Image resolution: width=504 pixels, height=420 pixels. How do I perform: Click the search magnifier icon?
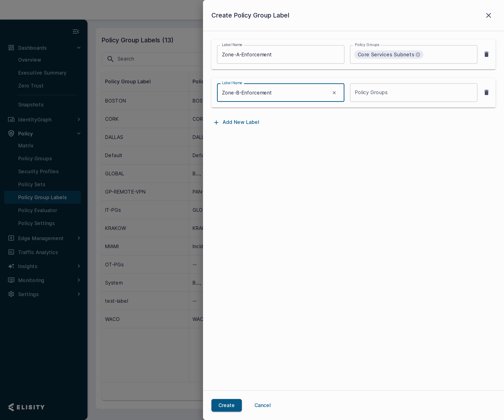point(110,59)
